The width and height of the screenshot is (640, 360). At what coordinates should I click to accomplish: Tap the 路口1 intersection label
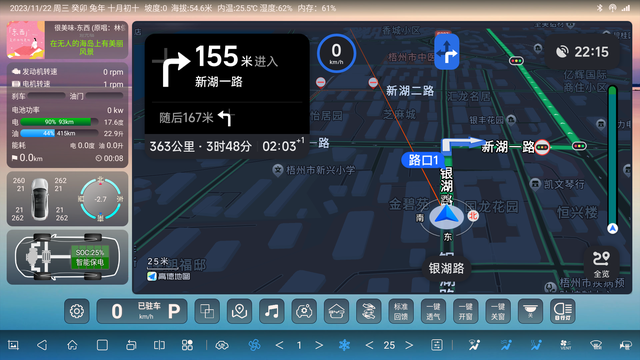(x=424, y=160)
